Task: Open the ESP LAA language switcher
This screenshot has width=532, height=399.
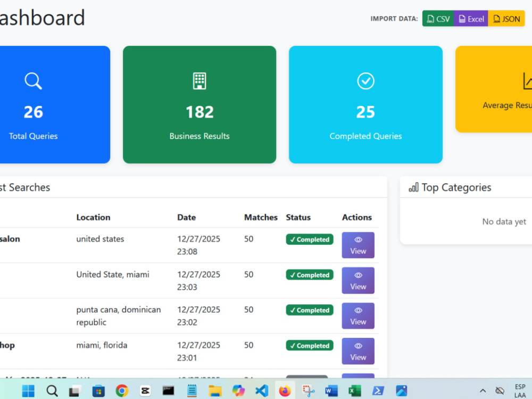Action: pos(520,391)
